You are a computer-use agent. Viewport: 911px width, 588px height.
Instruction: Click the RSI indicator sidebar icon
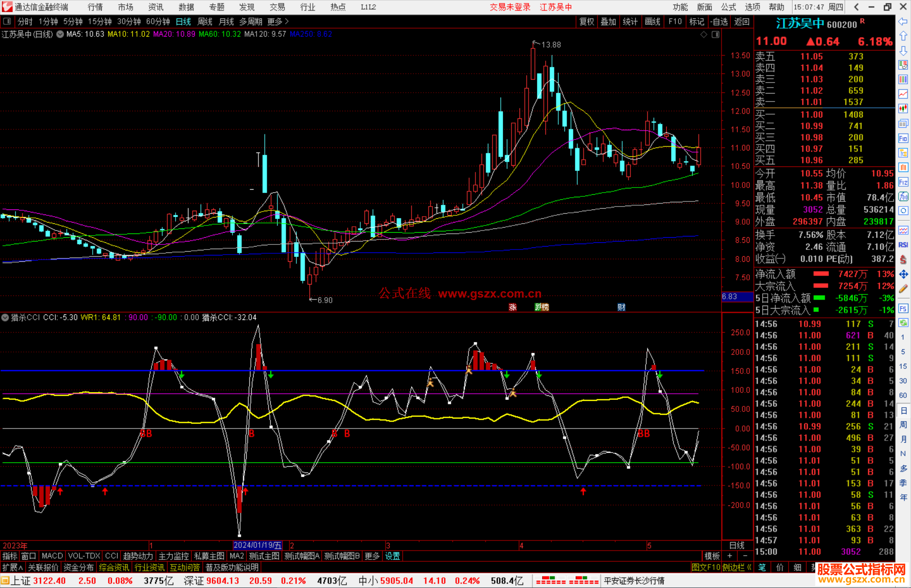(x=903, y=245)
